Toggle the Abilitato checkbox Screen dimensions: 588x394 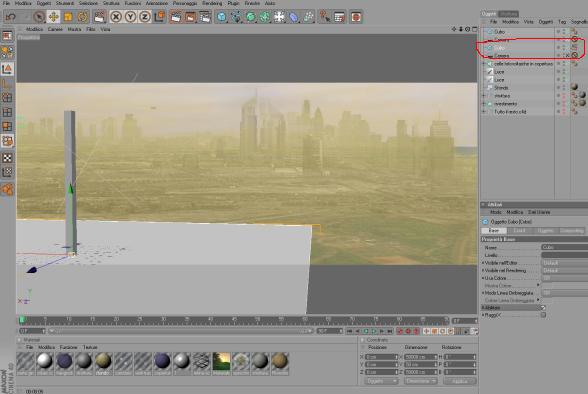click(x=543, y=308)
